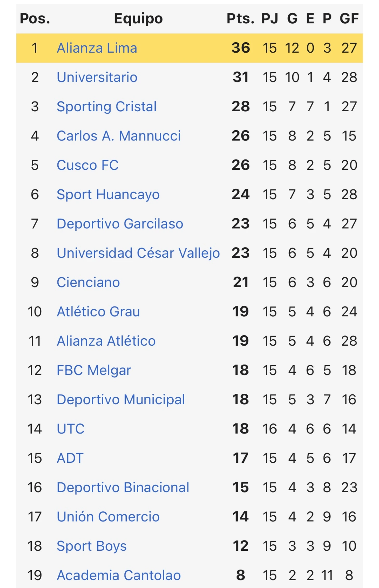This screenshot has height=588, width=379.
Task: Click Universidad César Vallejo link
Action: pos(138,253)
